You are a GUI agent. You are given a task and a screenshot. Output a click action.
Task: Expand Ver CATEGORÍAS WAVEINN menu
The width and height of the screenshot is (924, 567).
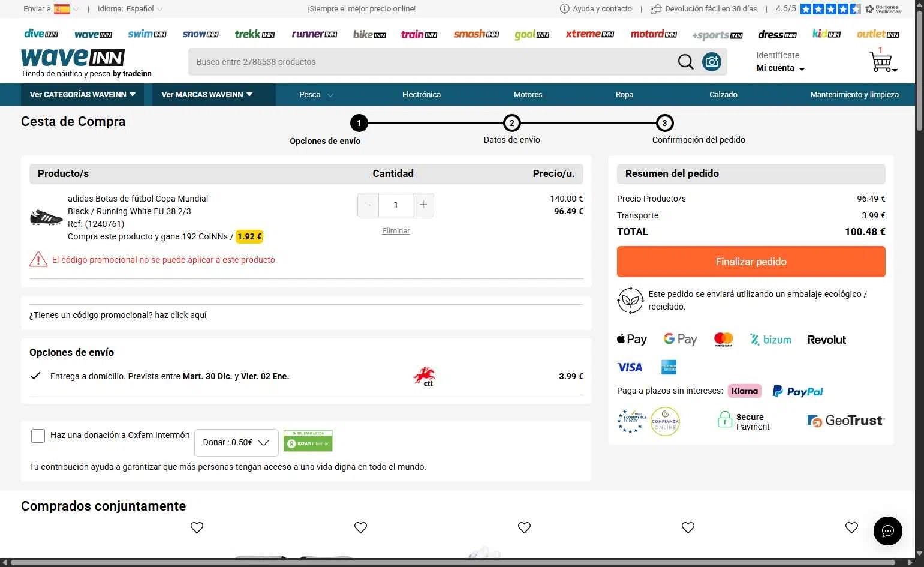tap(83, 95)
